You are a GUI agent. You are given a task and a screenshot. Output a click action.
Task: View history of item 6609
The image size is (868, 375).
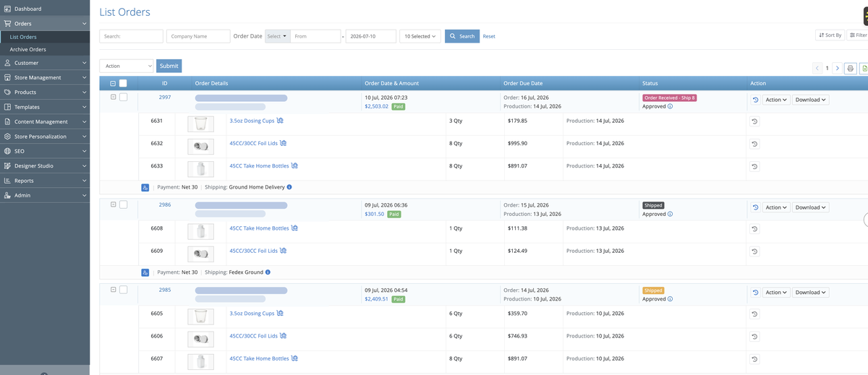754,251
